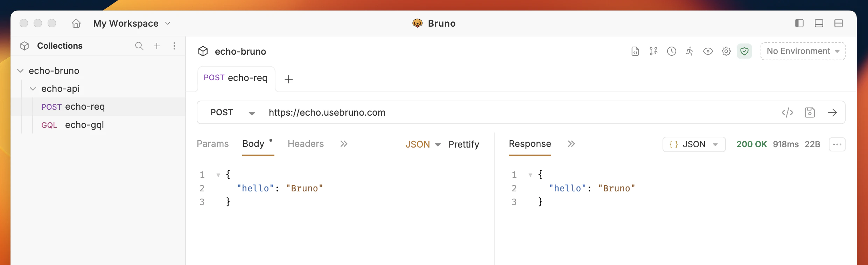Image resolution: width=868 pixels, height=265 pixels.
Task: Switch to the Headers tab
Action: click(x=306, y=144)
